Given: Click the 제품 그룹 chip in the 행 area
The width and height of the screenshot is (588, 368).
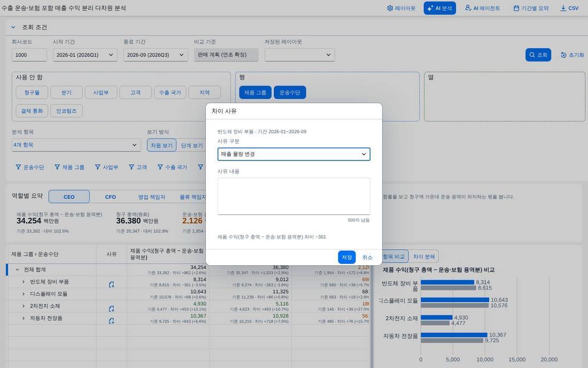Looking at the screenshot, I should coord(255,93).
